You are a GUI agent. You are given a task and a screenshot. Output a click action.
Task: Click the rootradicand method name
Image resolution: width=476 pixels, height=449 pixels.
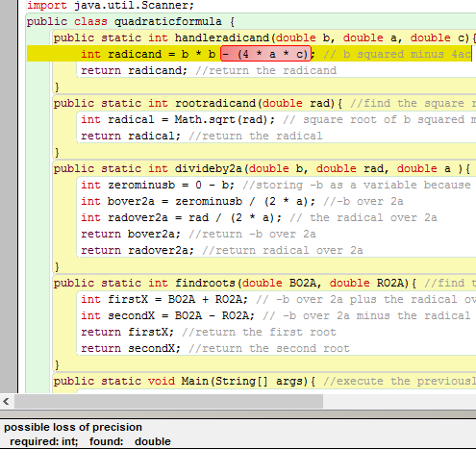[215, 103]
